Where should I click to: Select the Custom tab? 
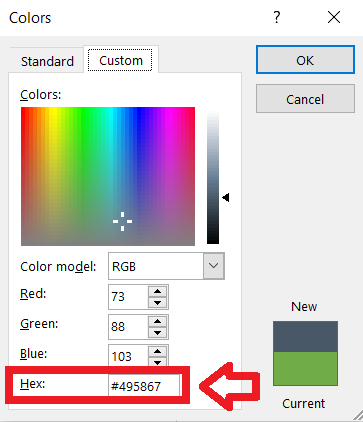click(121, 60)
